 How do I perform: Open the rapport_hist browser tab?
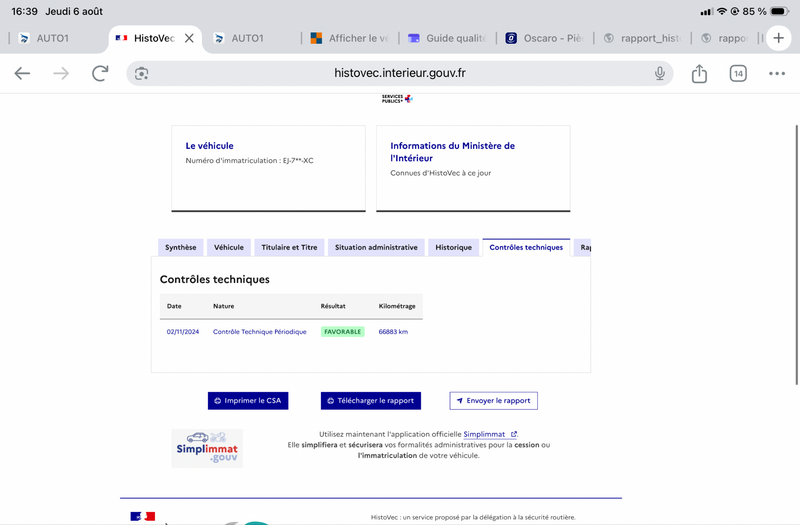click(642, 38)
